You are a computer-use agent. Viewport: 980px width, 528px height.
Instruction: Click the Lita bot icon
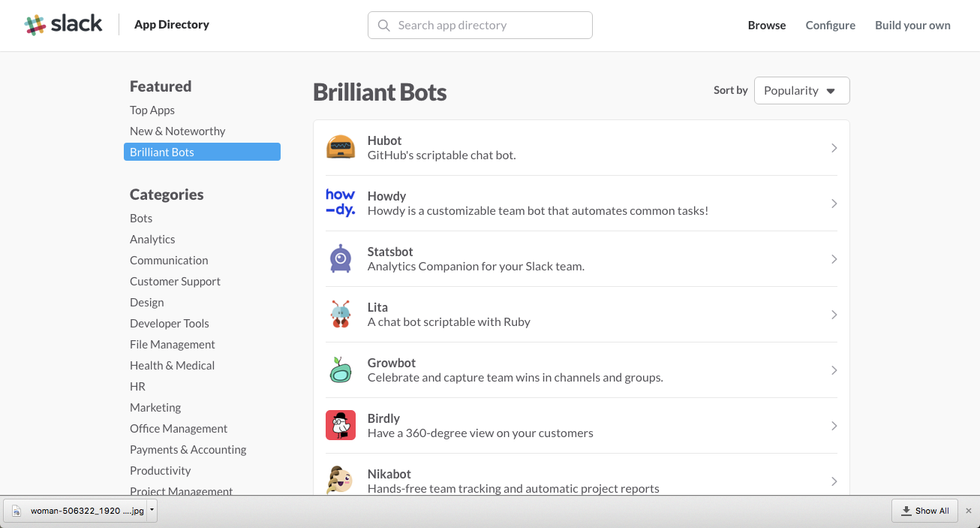click(x=341, y=314)
